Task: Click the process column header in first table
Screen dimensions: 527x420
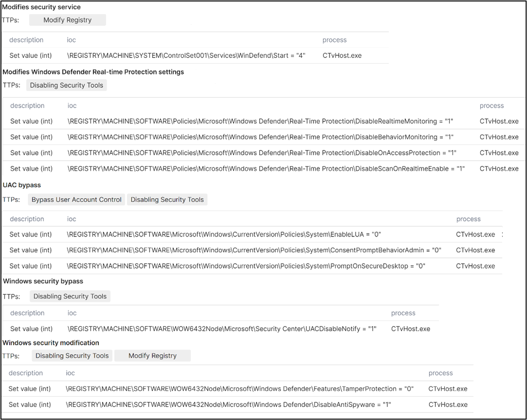Action: point(333,40)
